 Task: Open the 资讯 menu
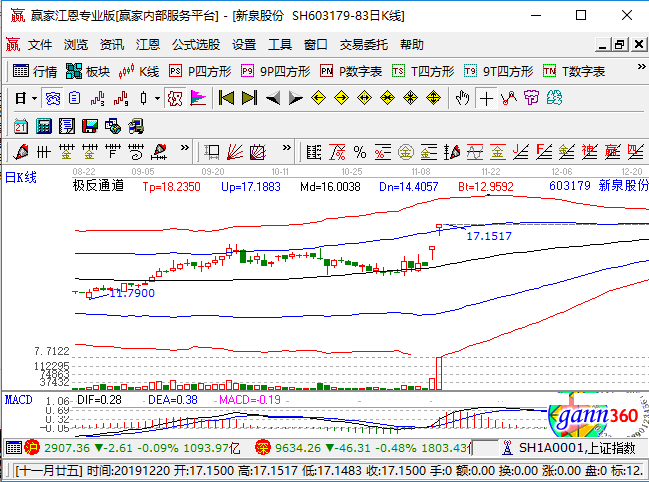[x=112, y=45]
